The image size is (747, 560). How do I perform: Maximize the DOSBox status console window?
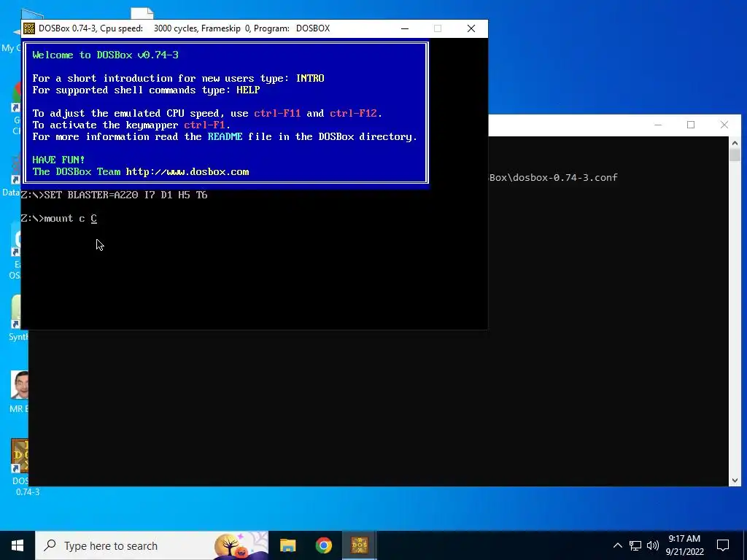(691, 125)
